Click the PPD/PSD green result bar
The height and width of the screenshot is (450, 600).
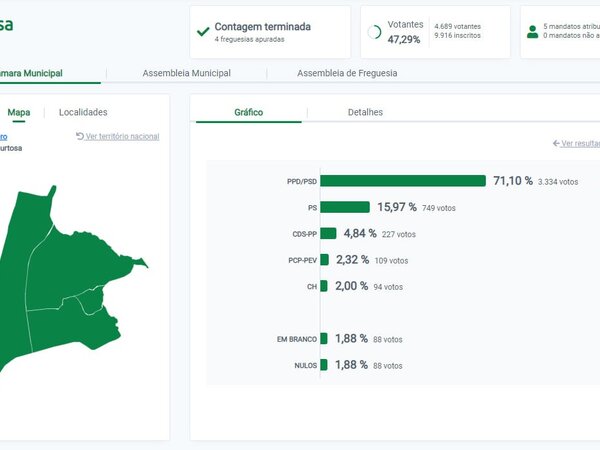click(403, 181)
